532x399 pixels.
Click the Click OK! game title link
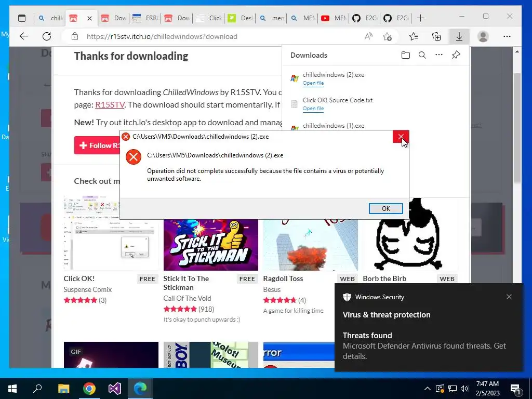point(79,278)
